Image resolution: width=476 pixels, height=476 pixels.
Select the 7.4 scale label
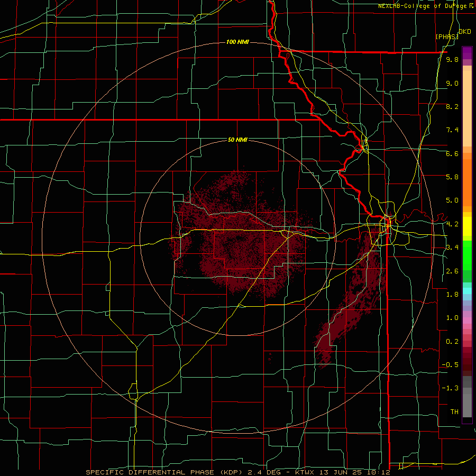pos(452,130)
